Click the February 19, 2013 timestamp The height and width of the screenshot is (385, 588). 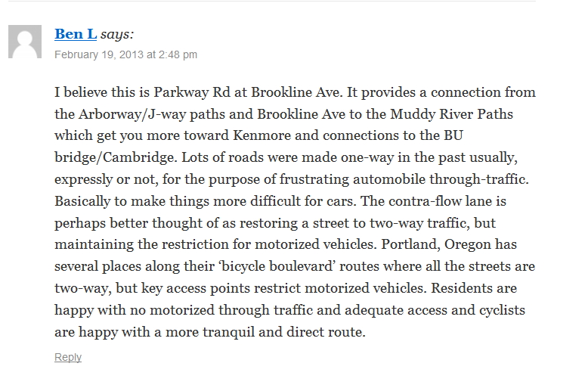pos(125,54)
